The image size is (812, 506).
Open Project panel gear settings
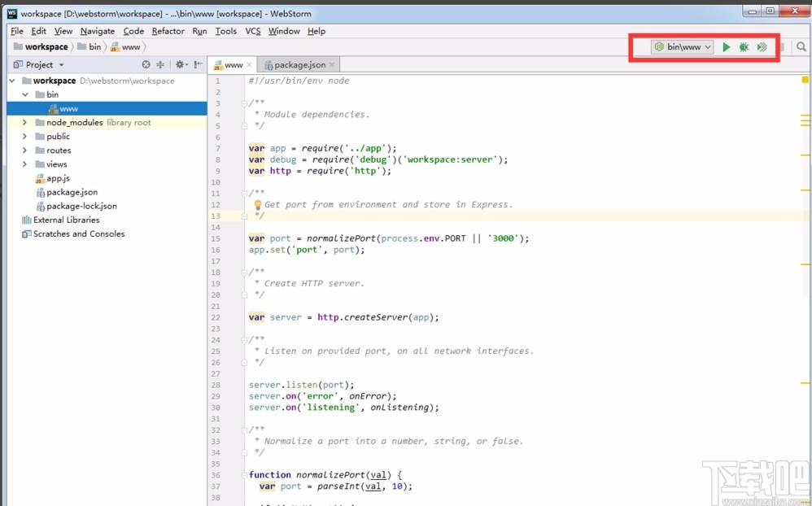[181, 65]
